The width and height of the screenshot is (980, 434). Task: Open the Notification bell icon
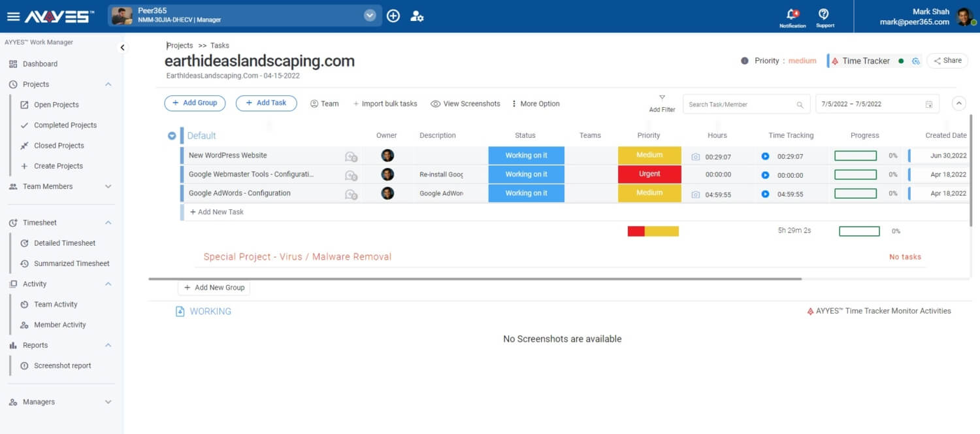(x=792, y=12)
